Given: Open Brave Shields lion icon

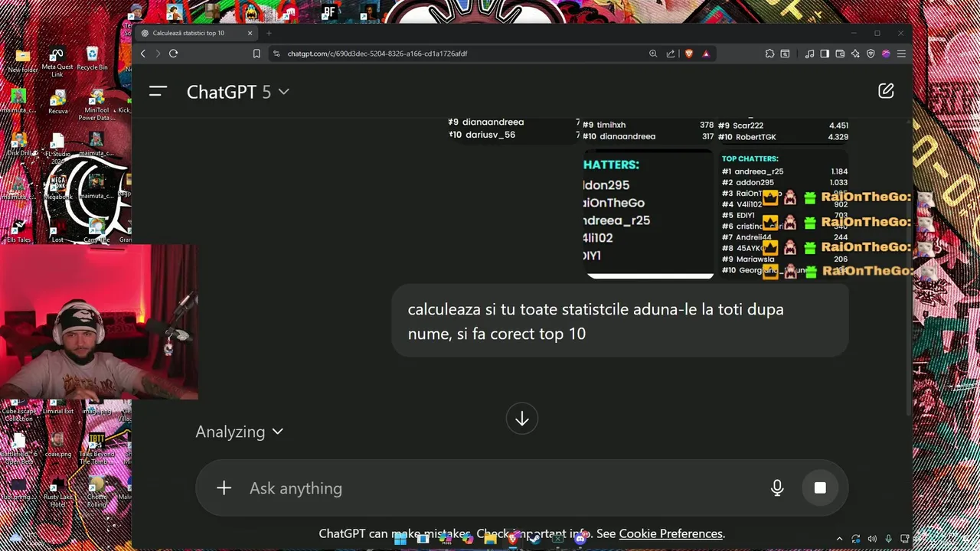Looking at the screenshot, I should point(689,54).
